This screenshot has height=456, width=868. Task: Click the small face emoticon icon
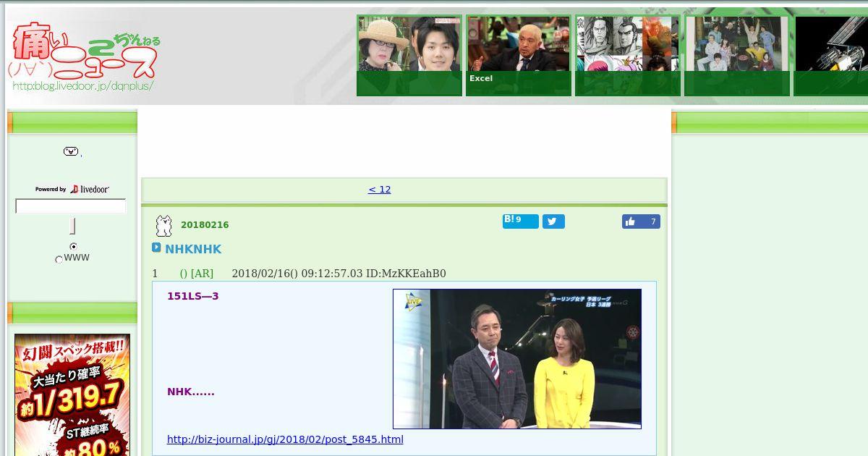pyautogui.click(x=71, y=151)
